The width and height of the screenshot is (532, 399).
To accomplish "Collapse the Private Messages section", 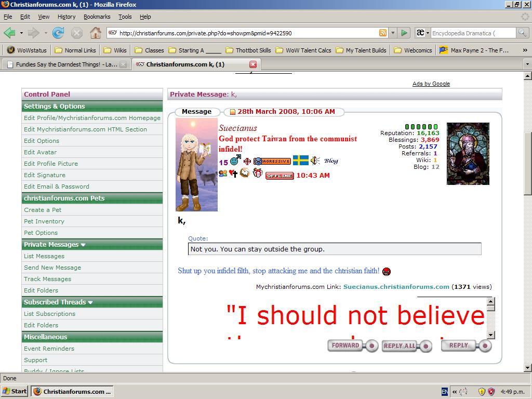I will [83, 245].
